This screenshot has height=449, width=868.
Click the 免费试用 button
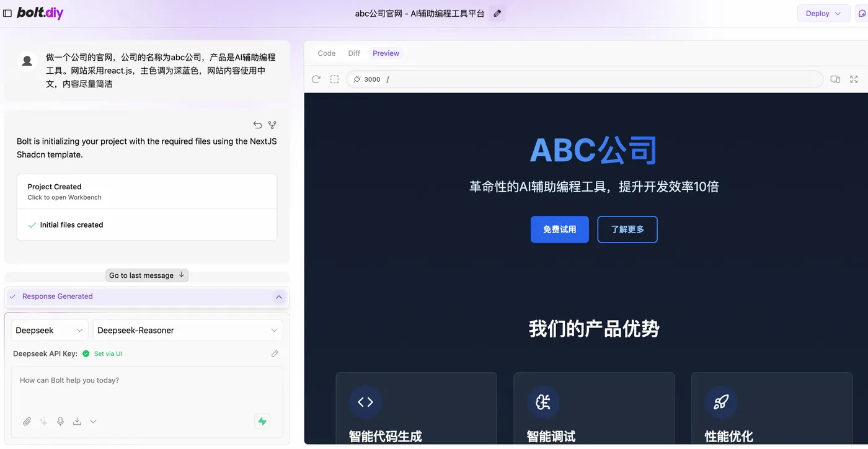pyautogui.click(x=560, y=229)
